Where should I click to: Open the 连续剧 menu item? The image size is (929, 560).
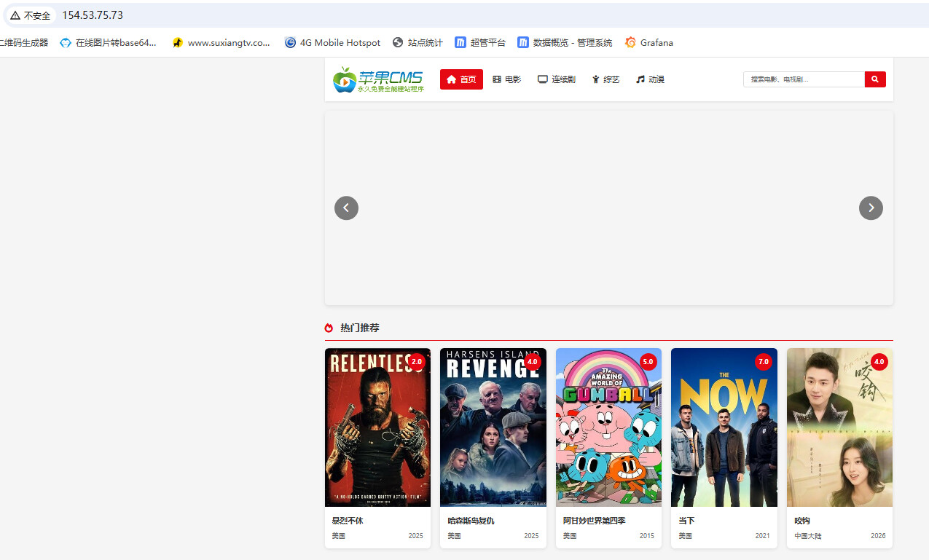(557, 79)
